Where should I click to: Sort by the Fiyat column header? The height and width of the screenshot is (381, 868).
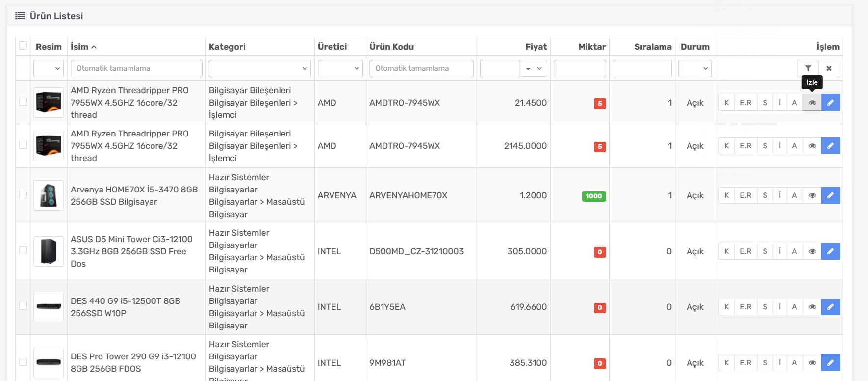[x=536, y=47]
